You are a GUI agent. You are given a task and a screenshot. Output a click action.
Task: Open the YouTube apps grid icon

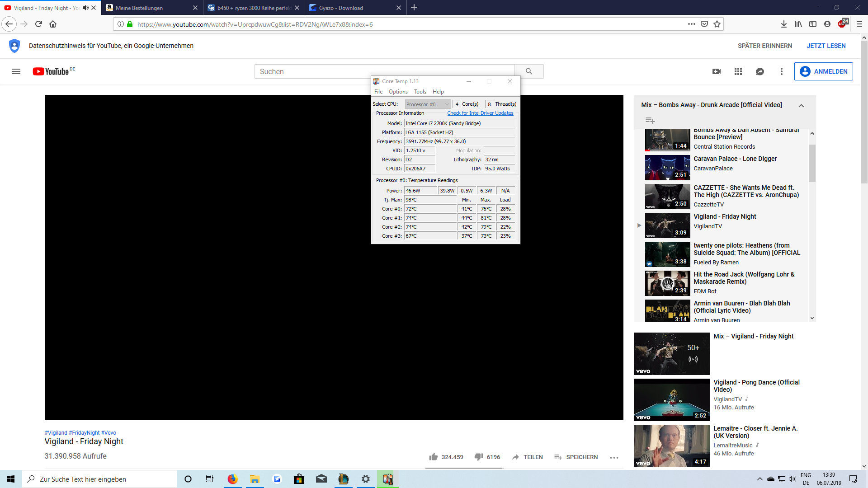pyautogui.click(x=738, y=71)
